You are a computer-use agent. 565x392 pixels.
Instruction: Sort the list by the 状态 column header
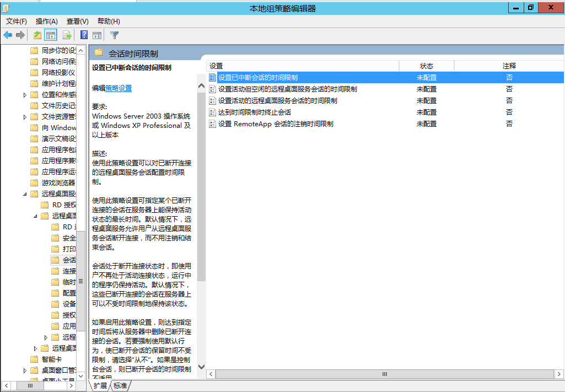[426, 66]
